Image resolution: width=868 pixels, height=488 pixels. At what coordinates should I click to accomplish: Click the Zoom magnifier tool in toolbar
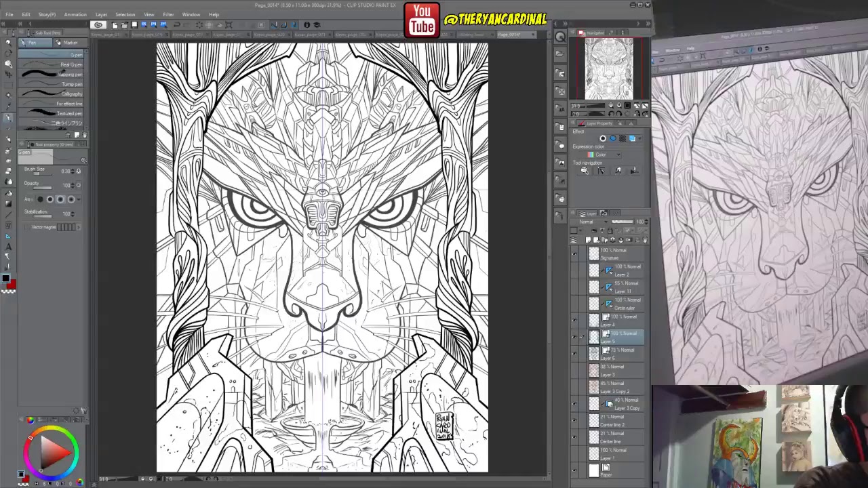tap(8, 43)
